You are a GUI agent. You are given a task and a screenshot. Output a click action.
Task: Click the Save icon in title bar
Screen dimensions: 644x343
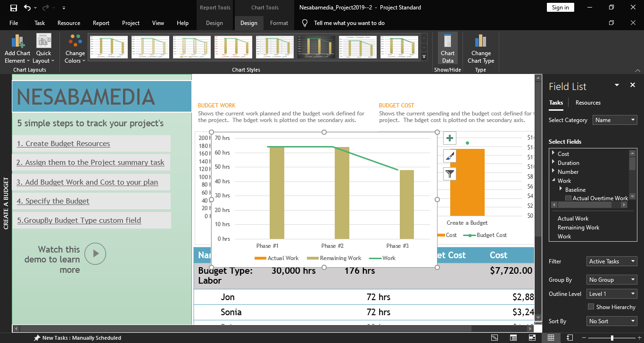[x=14, y=8]
